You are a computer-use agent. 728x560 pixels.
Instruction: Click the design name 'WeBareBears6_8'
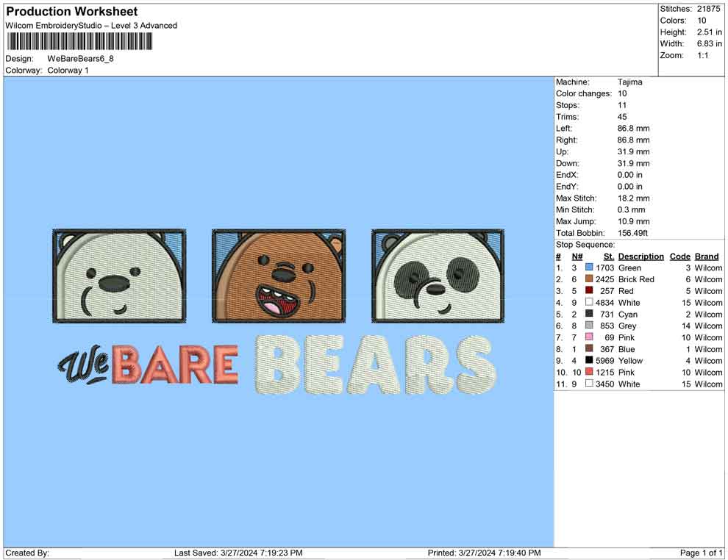80,59
